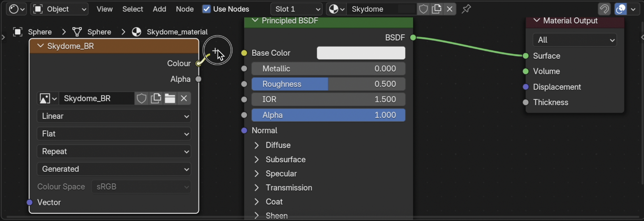Pin the node editor with pin icon
The image size is (644, 221).
(466, 9)
